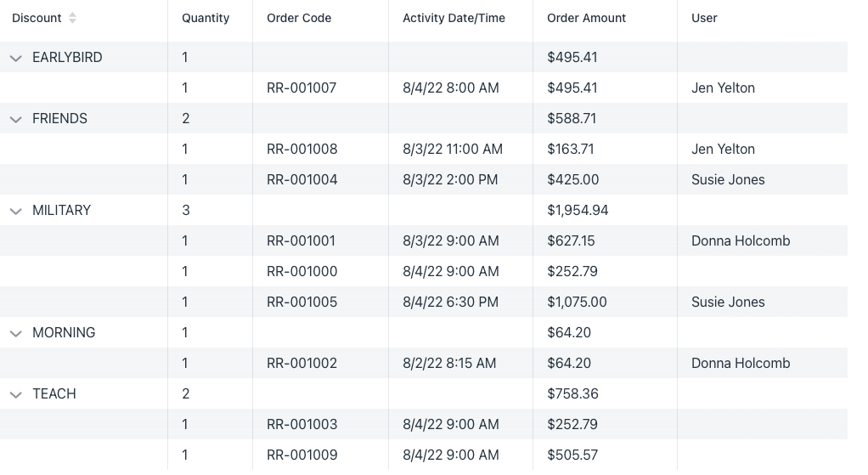
Task: Click the User column header
Action: coord(704,18)
